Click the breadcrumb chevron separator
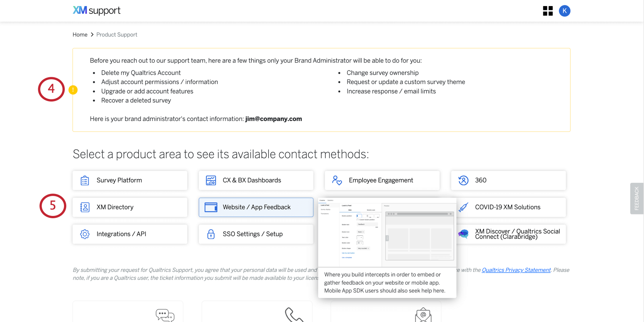644x322 pixels. [92, 34]
